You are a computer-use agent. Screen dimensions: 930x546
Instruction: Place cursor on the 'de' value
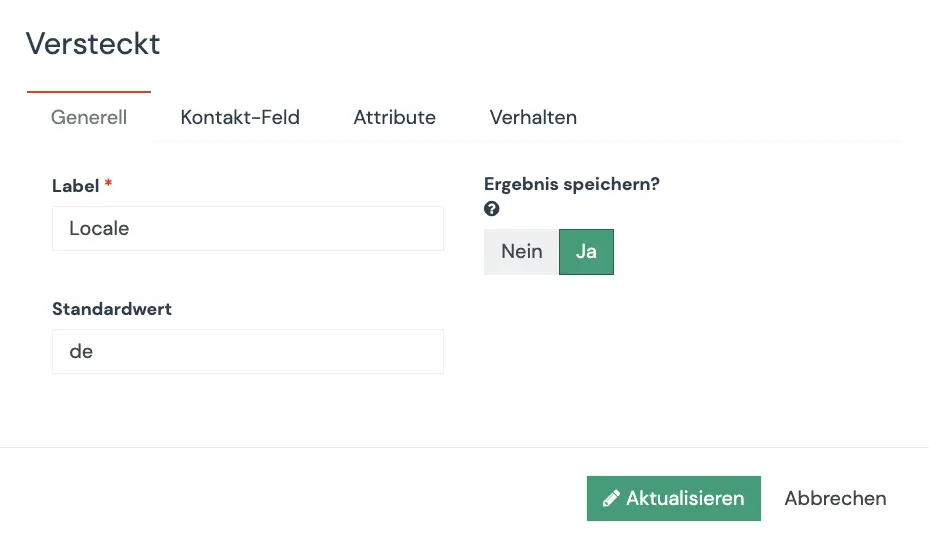(x=81, y=352)
